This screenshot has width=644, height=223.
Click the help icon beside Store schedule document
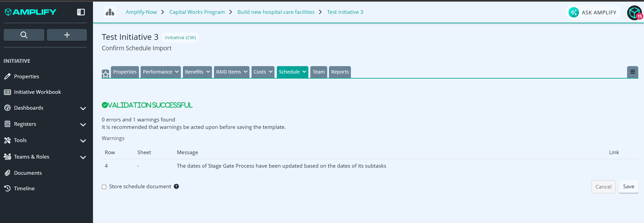pos(176,187)
